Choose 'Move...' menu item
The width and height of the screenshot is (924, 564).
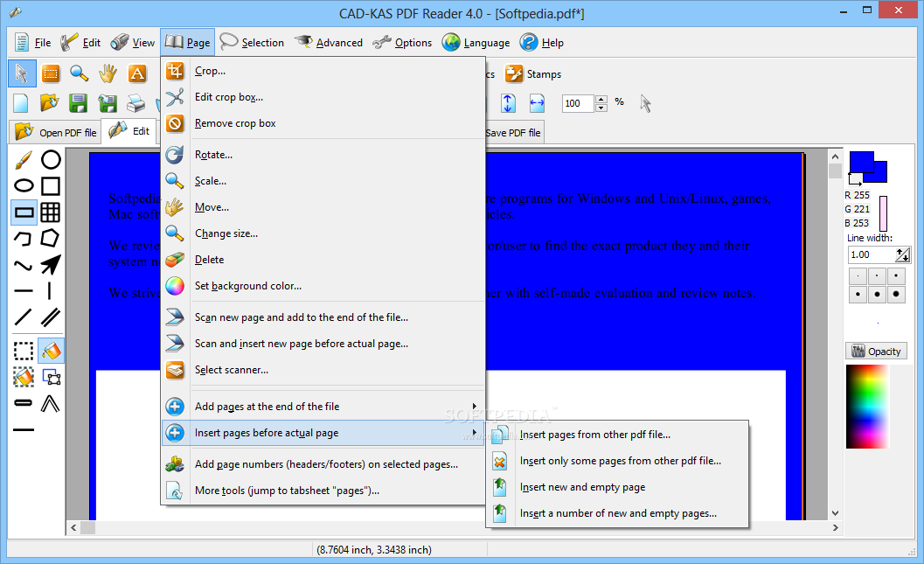point(323,207)
